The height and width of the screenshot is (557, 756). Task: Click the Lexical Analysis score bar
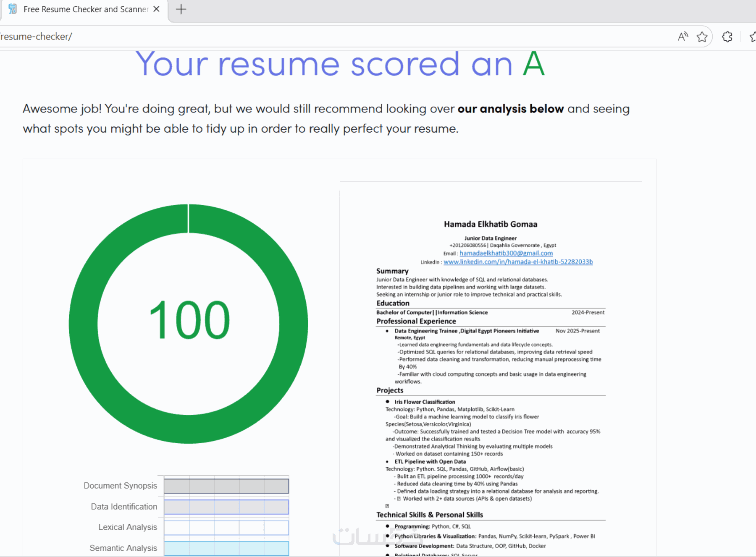pyautogui.click(x=226, y=528)
